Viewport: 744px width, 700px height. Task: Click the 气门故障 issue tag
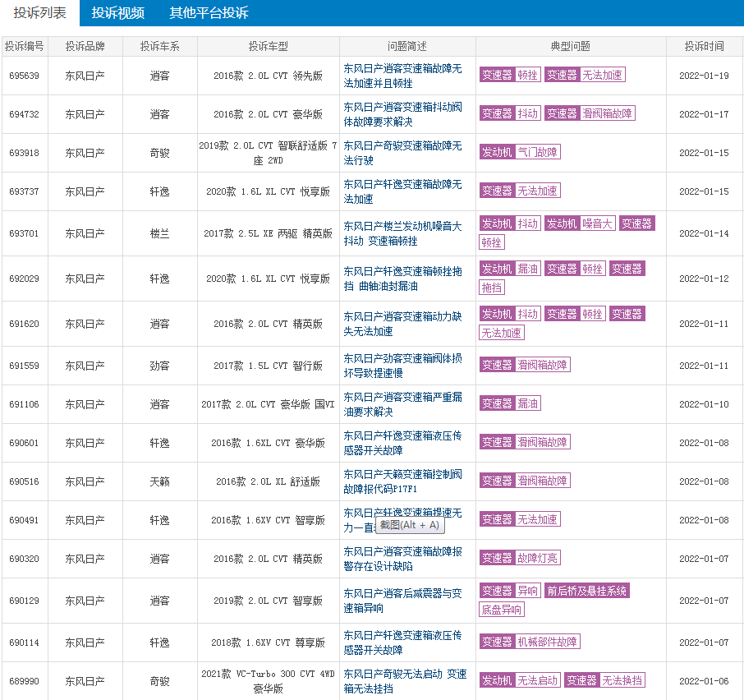tap(538, 152)
